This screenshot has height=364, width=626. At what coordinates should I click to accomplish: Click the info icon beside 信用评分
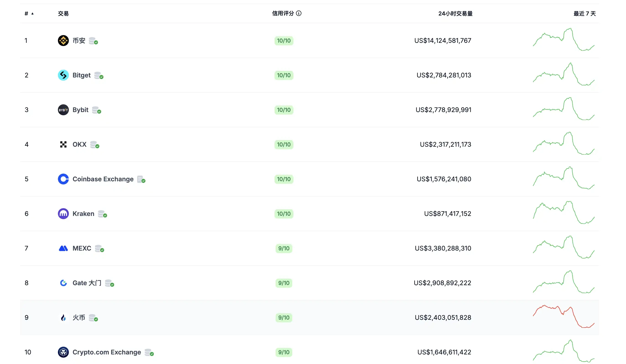pos(299,13)
